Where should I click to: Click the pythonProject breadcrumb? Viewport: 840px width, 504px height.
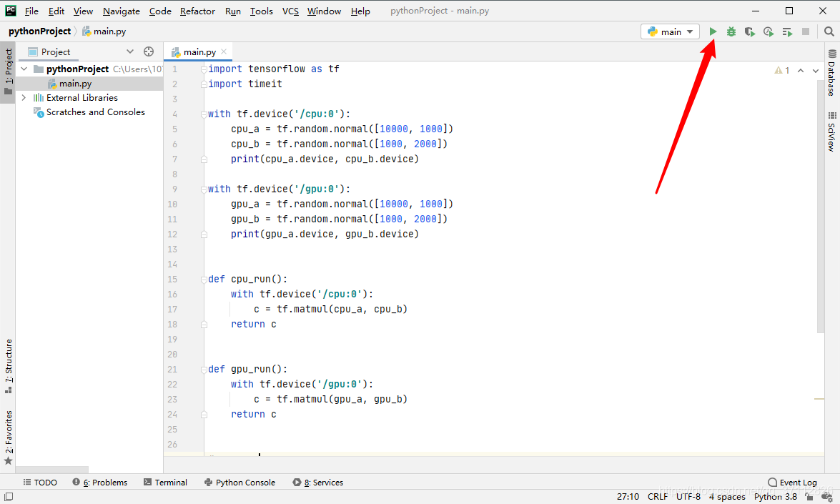coord(39,31)
